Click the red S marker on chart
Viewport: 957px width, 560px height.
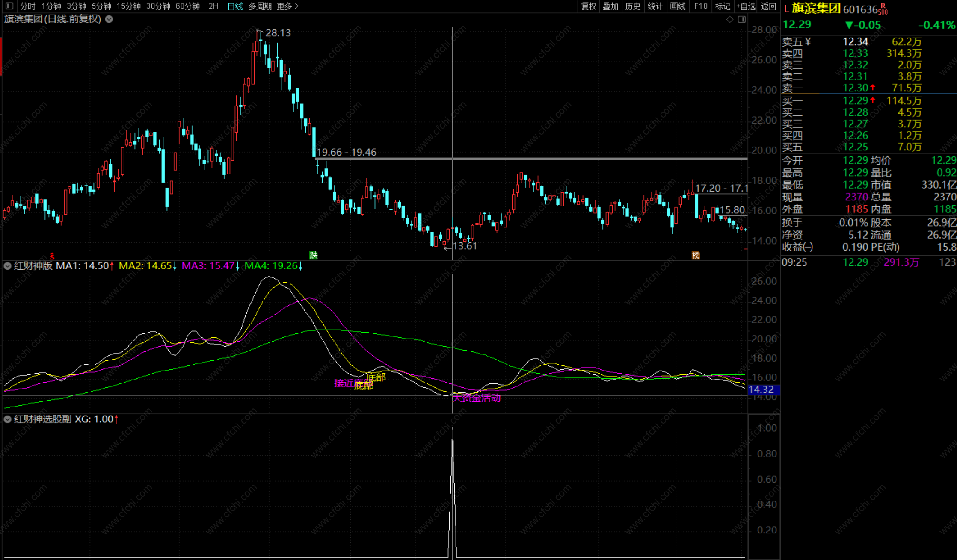click(x=52, y=256)
